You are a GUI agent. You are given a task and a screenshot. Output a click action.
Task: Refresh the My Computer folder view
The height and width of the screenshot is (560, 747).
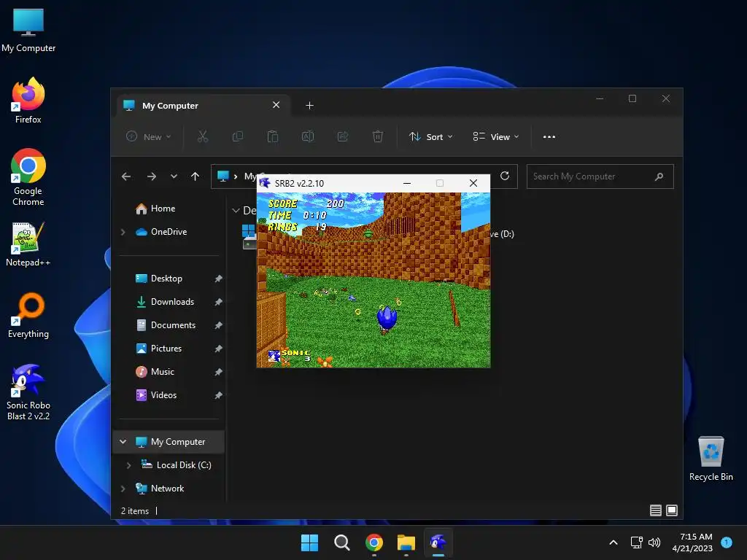click(x=505, y=176)
